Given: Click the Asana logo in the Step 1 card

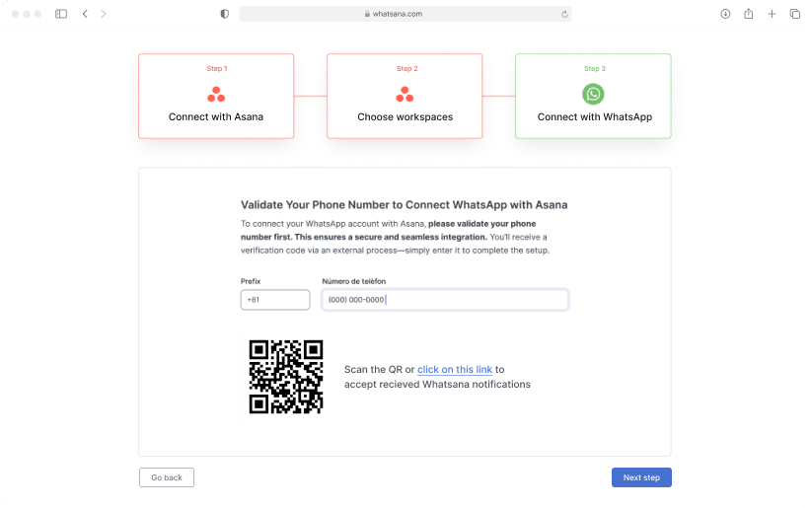Looking at the screenshot, I should [x=216, y=95].
